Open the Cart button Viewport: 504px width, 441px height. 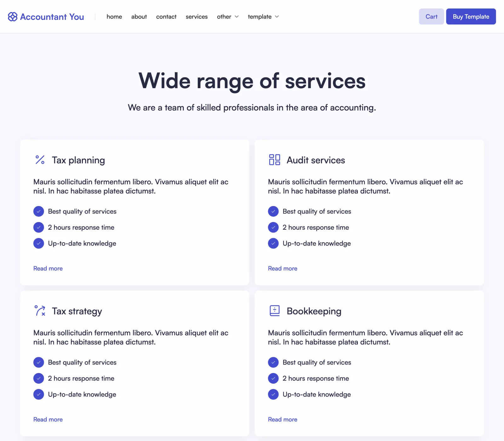pyautogui.click(x=432, y=16)
